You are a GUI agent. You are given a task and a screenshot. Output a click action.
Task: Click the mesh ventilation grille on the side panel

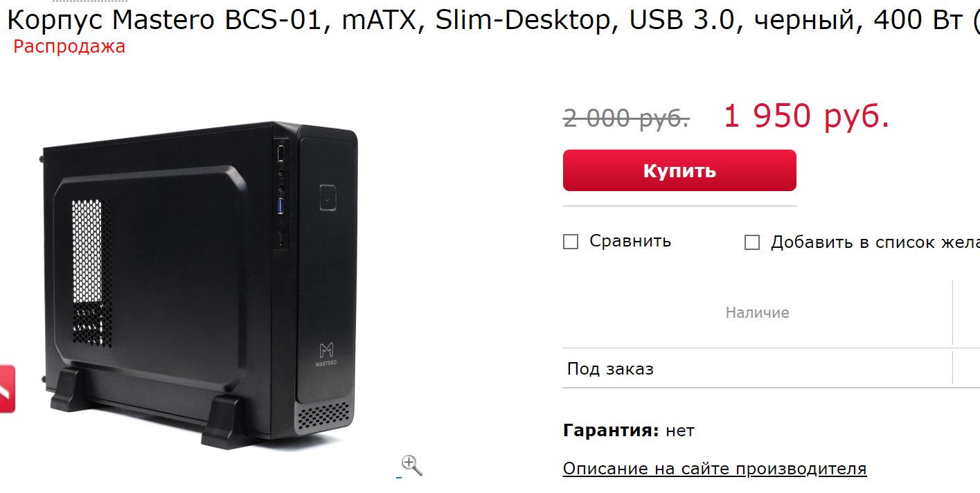pos(91,274)
